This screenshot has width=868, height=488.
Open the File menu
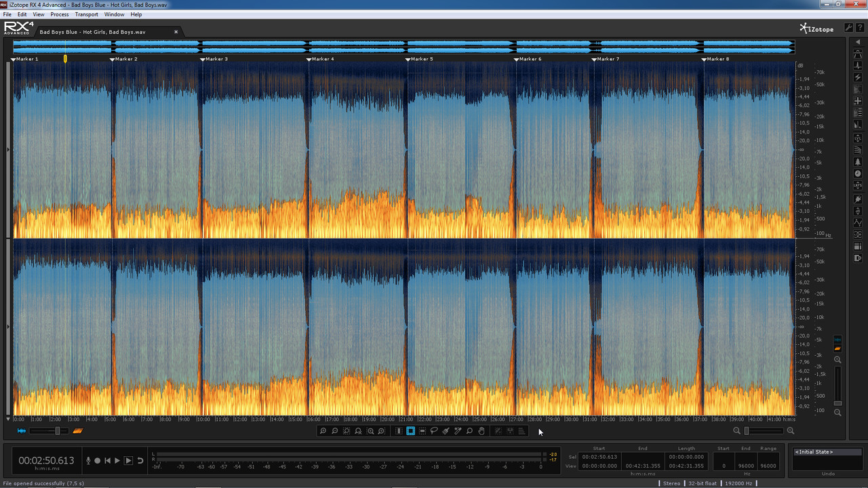(7, 14)
